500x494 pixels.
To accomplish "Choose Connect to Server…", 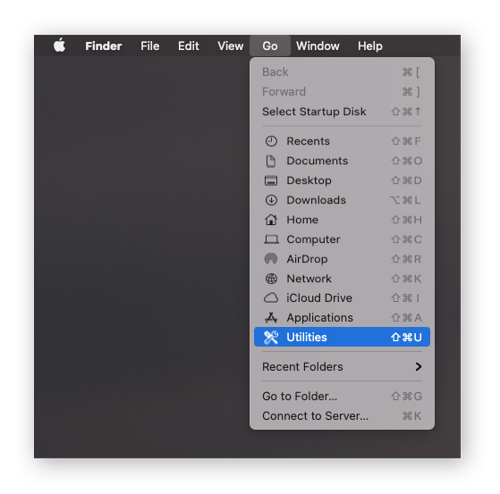I will tap(342, 416).
